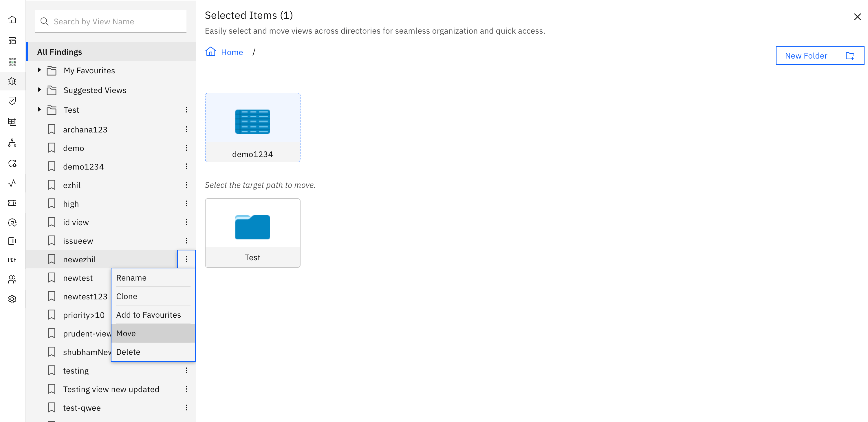Close the Selected Items panel
Screen dimensions: 868x422
tap(857, 17)
